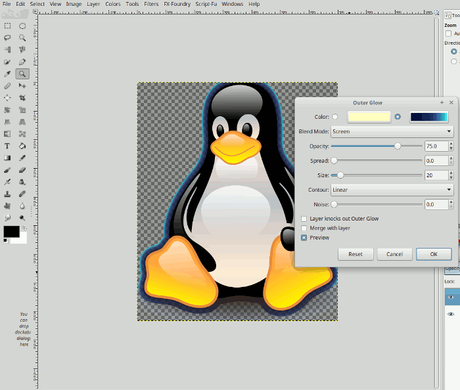This screenshot has height=390, width=460.
Task: Click OK in Outer Glow dialog
Action: 434,254
